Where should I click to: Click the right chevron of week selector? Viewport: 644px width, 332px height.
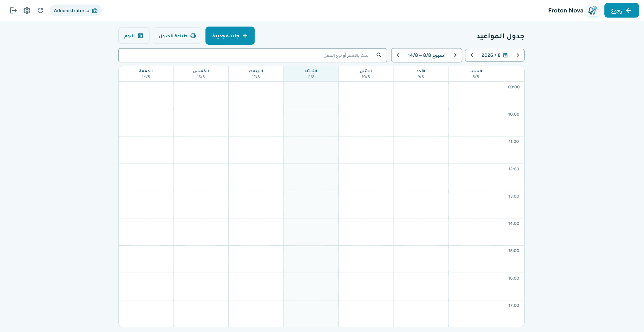tap(455, 55)
